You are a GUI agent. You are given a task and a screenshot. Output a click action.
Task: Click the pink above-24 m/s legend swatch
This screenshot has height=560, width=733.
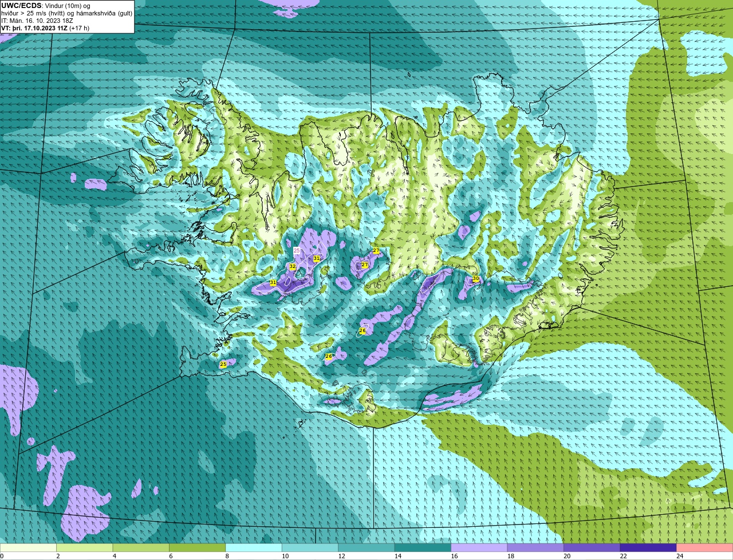[x=705, y=547]
